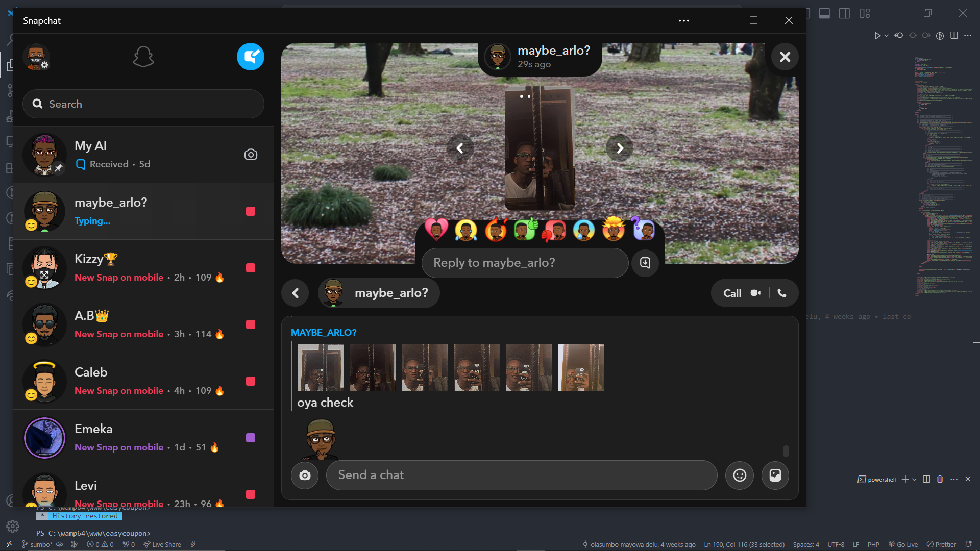Open VS Code source control graph icon
Screen dimensions: 980x551
(940, 35)
